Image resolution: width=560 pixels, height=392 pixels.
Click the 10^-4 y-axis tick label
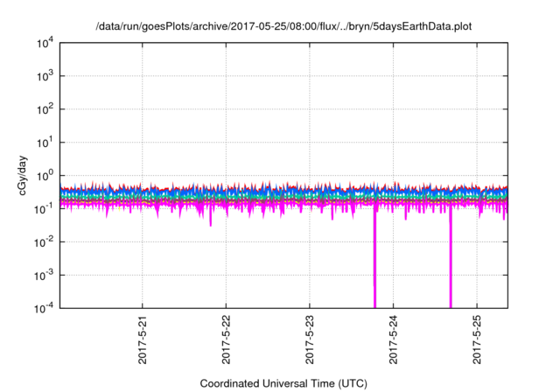45,308
